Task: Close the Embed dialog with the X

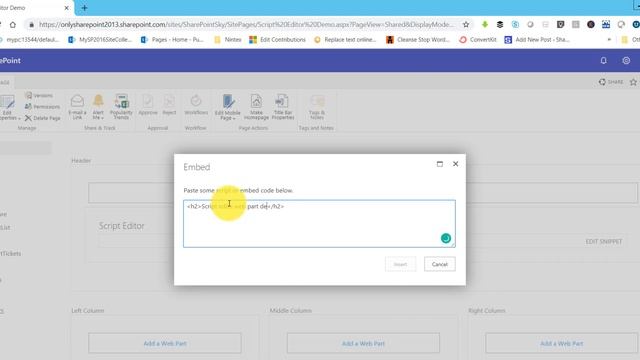Action: 456,164
